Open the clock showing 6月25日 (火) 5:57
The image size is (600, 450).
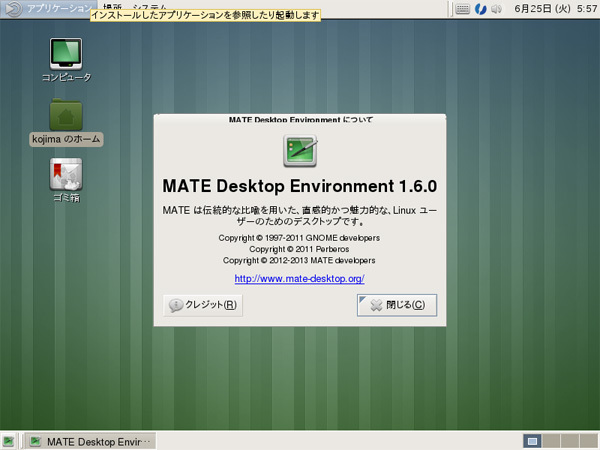(x=555, y=9)
